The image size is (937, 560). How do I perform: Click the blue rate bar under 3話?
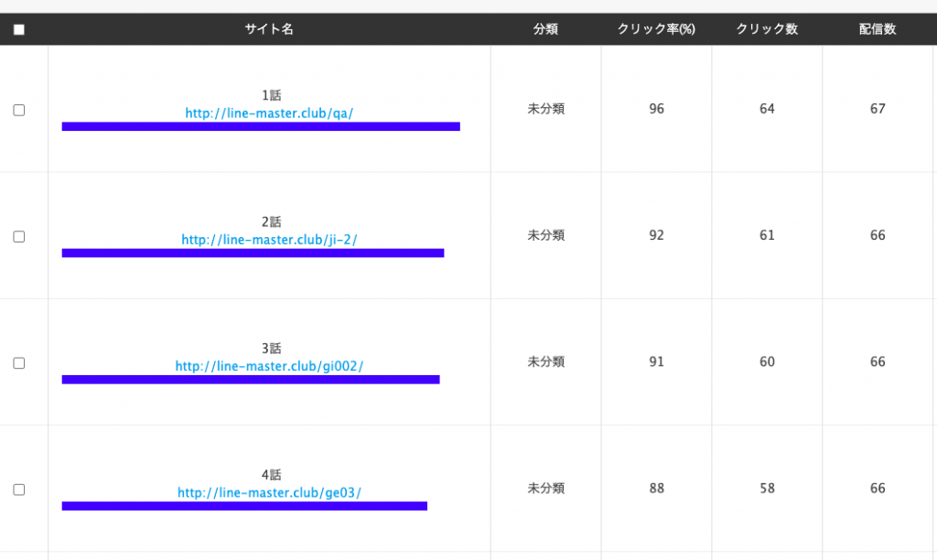(x=251, y=380)
